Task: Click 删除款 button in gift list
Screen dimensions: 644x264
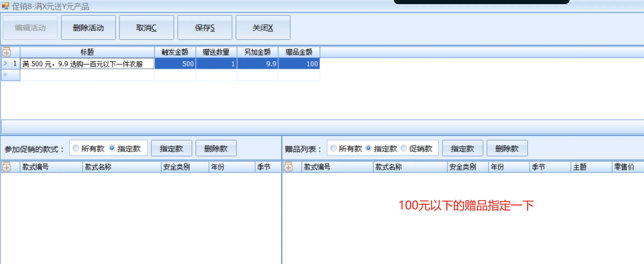Action: (507, 148)
